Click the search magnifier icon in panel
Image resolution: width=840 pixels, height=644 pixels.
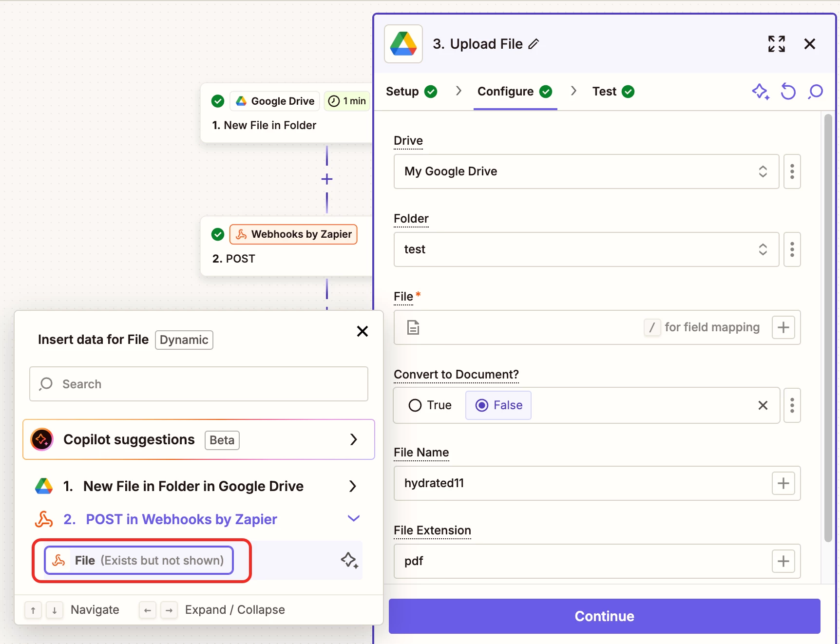click(815, 92)
